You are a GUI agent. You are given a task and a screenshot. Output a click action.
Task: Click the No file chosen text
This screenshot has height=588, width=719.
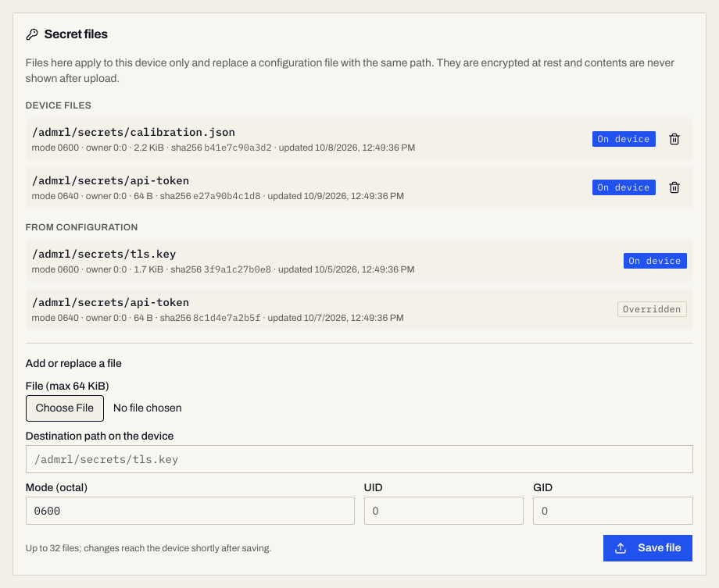(147, 408)
